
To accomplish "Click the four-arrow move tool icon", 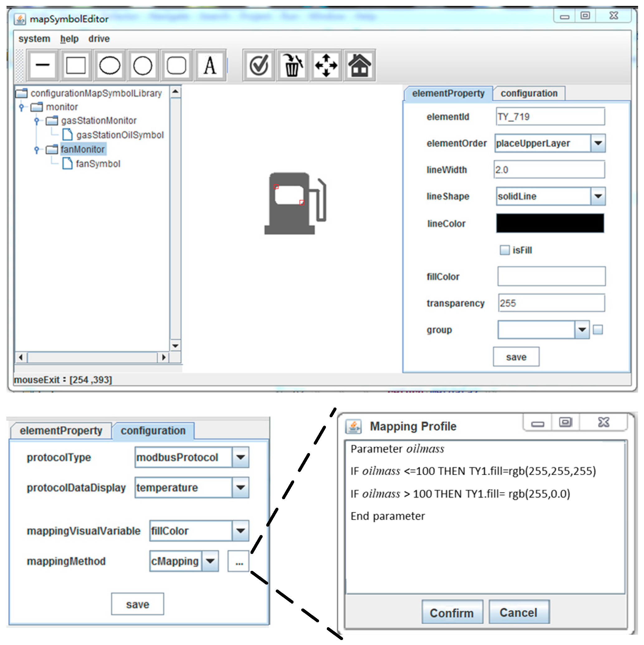I will (x=326, y=65).
